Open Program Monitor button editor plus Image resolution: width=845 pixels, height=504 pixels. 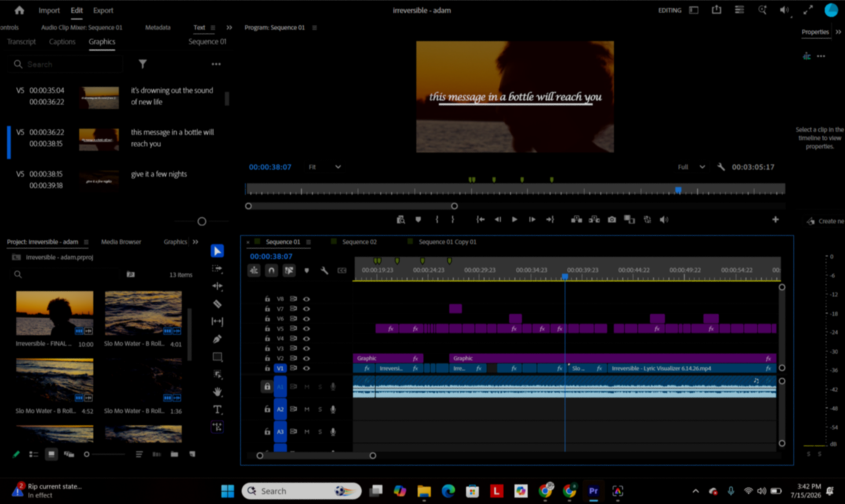click(775, 219)
